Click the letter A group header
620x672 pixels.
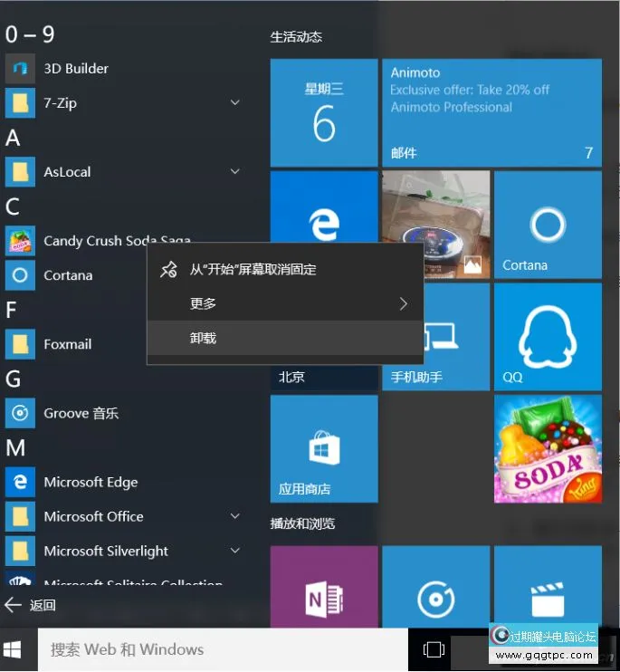point(13,138)
